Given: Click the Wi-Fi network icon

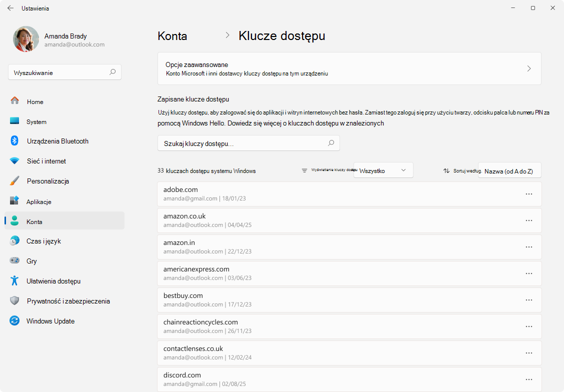Looking at the screenshot, I should pyautogui.click(x=14, y=161).
